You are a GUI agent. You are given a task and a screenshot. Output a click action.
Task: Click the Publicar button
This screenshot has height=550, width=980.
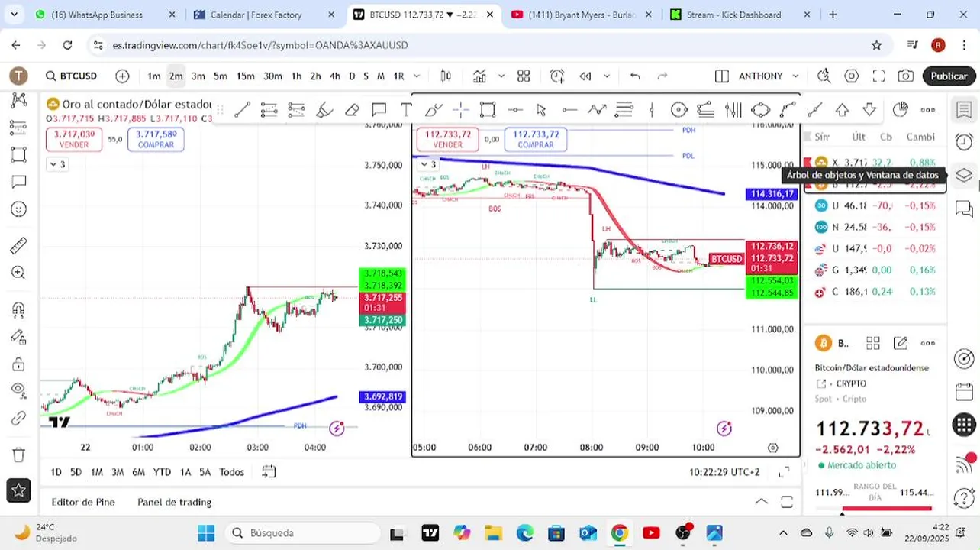[949, 76]
